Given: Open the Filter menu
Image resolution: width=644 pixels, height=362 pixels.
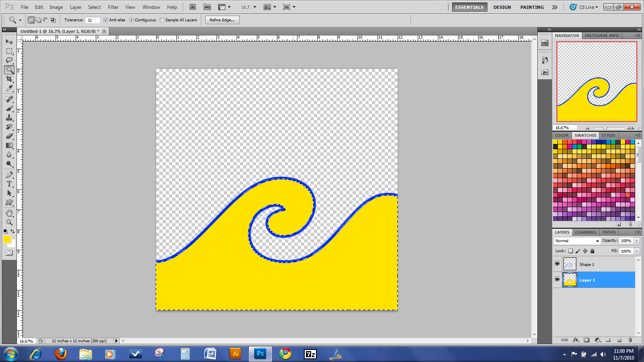Looking at the screenshot, I should 113,7.
